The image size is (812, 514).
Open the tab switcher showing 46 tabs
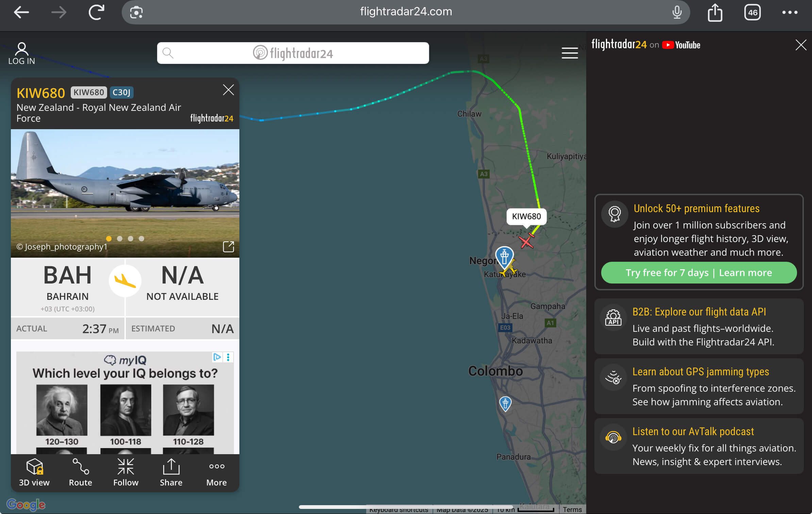point(752,13)
